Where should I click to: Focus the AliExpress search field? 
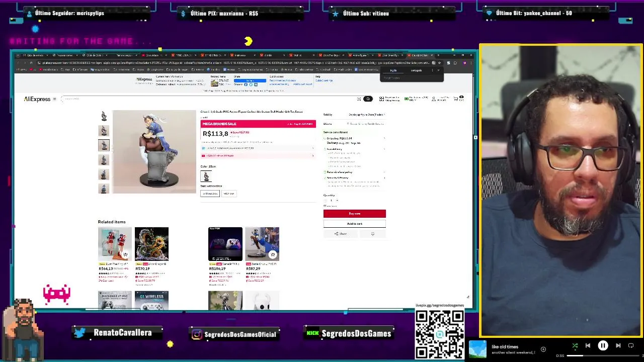coord(209,99)
